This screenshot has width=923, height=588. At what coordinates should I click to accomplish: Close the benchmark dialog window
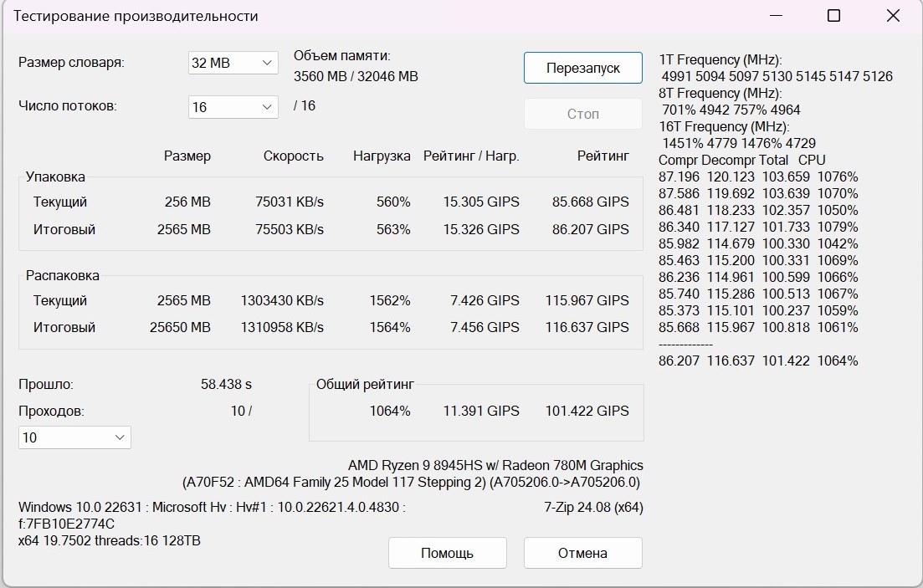click(x=893, y=16)
